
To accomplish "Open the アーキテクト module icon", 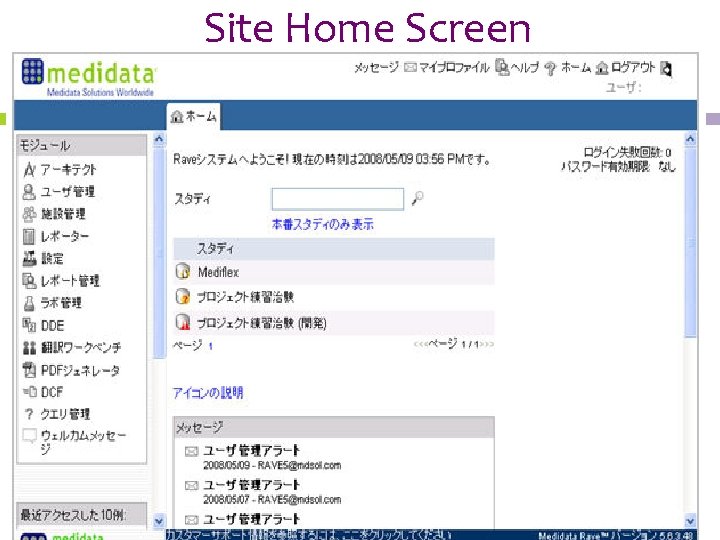I will [x=29, y=169].
